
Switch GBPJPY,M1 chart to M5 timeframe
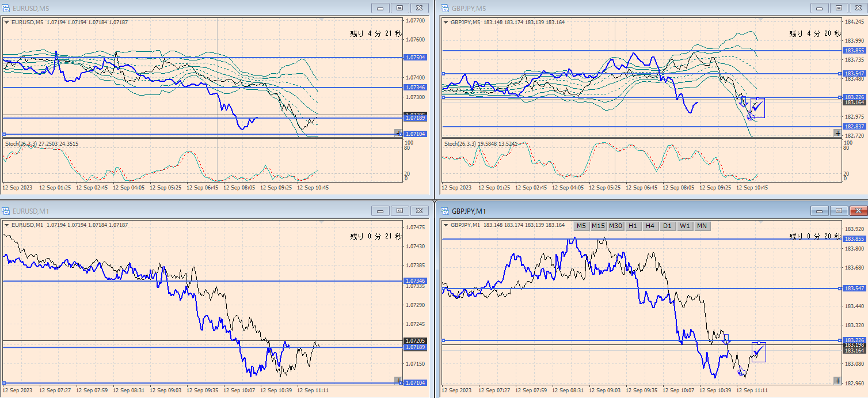[581, 226]
